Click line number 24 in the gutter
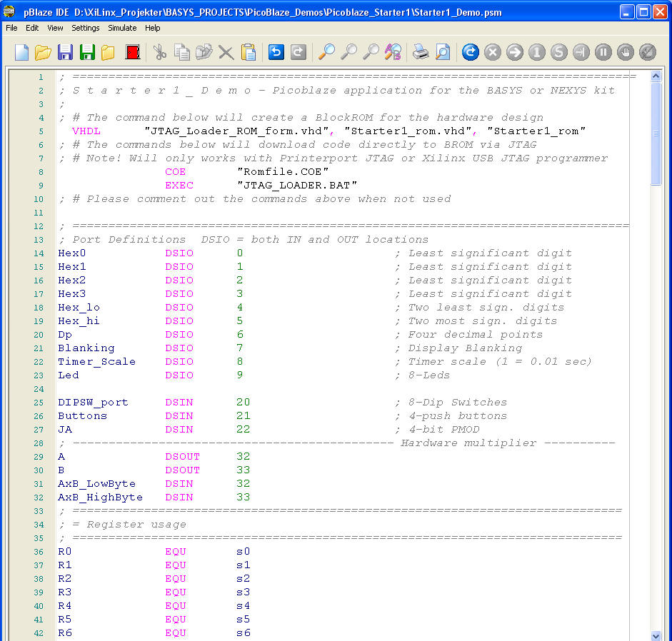672x641 pixels. point(39,389)
